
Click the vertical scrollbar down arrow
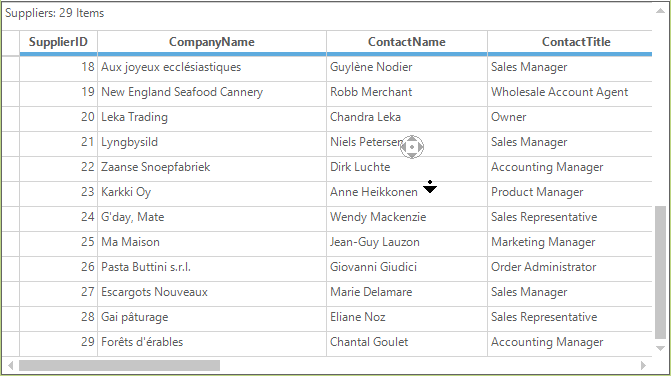660,349
